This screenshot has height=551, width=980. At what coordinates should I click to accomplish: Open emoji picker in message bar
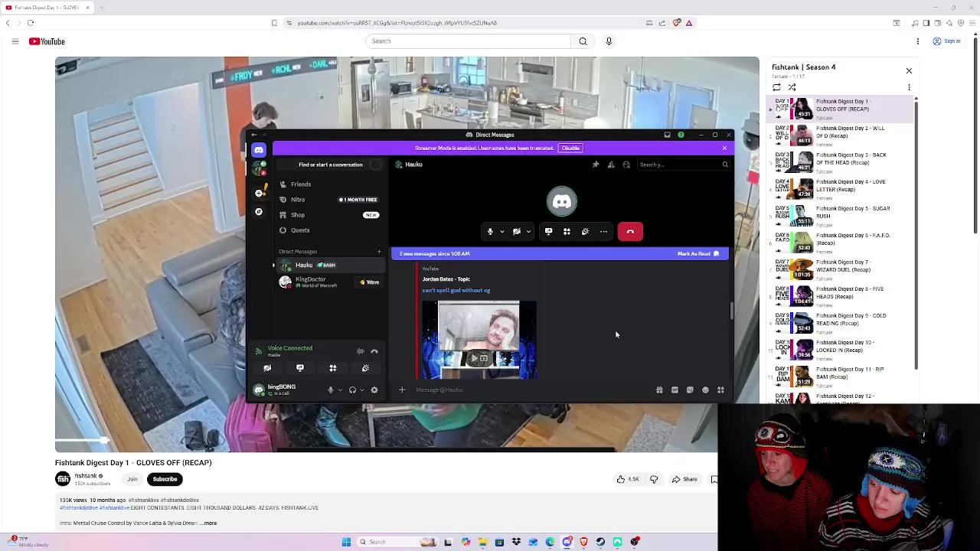pyautogui.click(x=705, y=390)
